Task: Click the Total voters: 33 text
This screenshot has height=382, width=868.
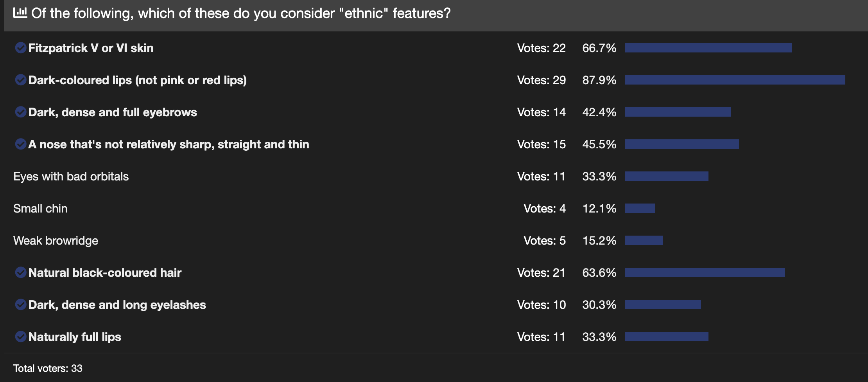Action: tap(48, 368)
